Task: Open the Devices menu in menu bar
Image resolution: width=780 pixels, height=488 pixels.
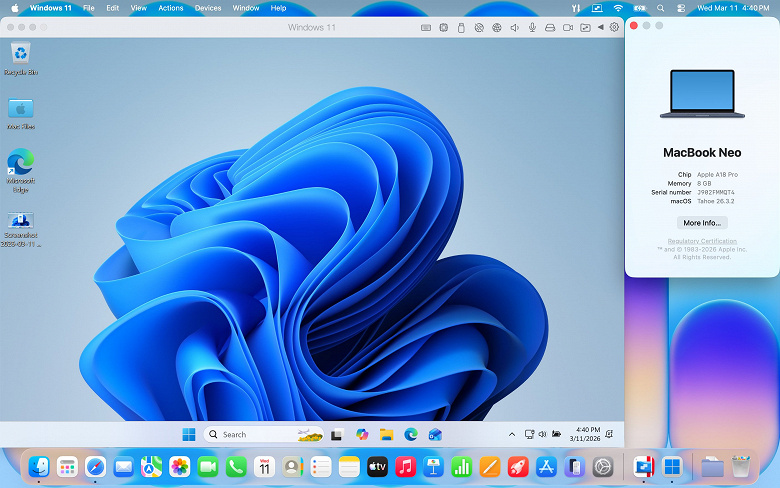Action: (x=208, y=8)
